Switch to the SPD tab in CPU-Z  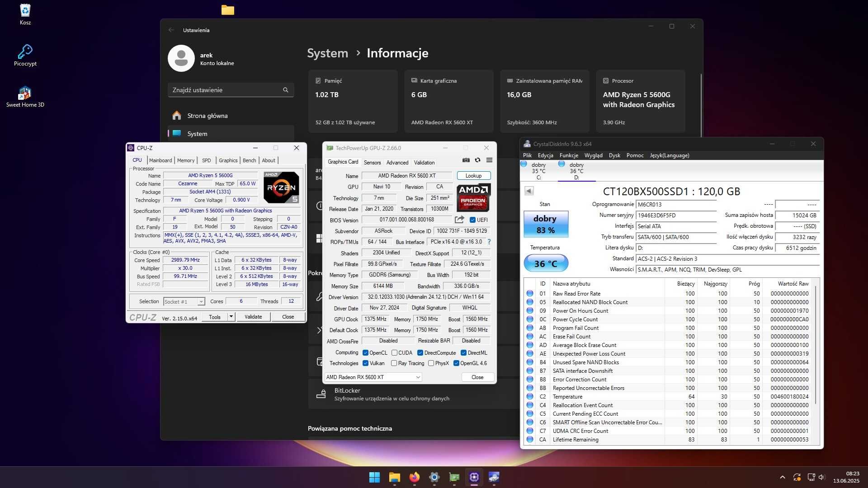tap(207, 160)
